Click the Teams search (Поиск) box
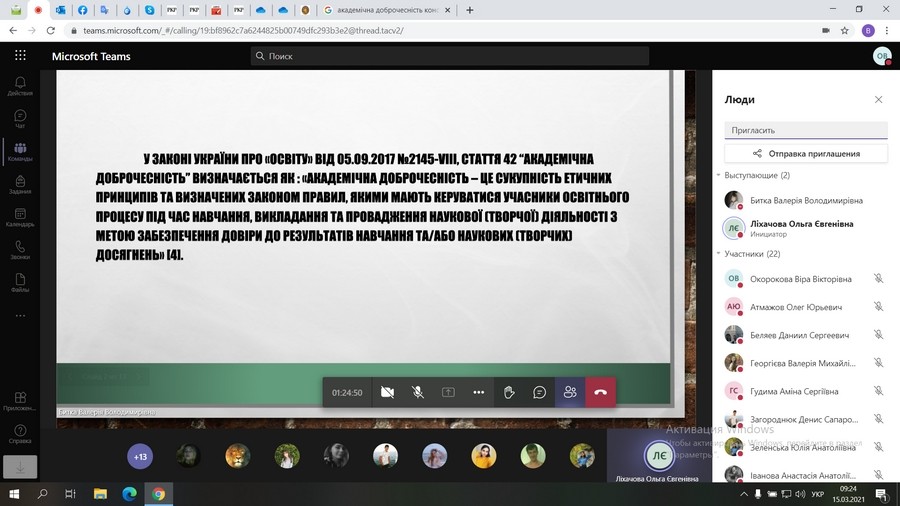This screenshot has height=506, width=900. click(450, 56)
